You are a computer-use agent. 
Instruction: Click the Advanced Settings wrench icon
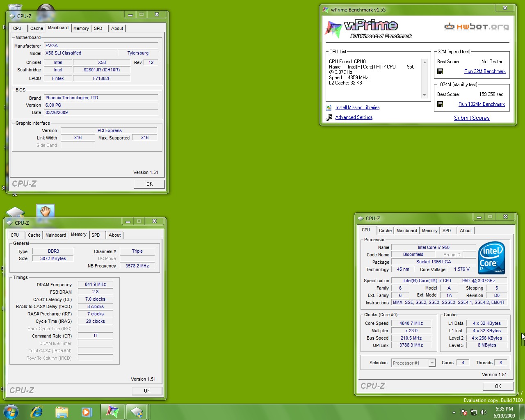click(329, 117)
